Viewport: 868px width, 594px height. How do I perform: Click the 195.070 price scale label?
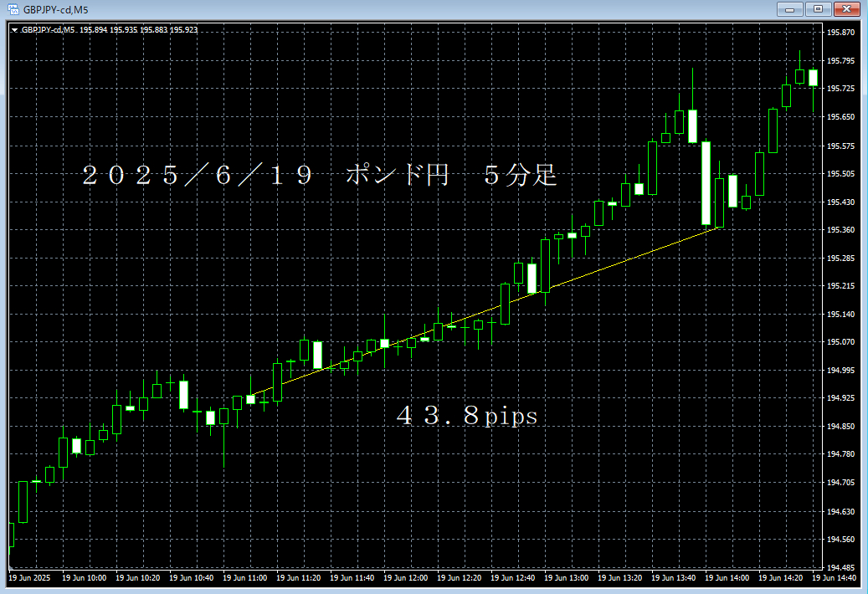pos(840,342)
